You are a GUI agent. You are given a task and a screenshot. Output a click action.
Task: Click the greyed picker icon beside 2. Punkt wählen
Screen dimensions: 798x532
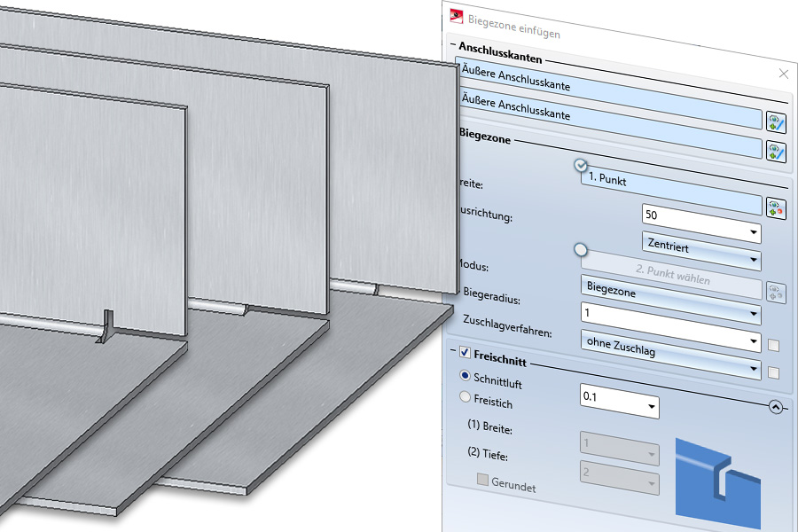tap(776, 292)
